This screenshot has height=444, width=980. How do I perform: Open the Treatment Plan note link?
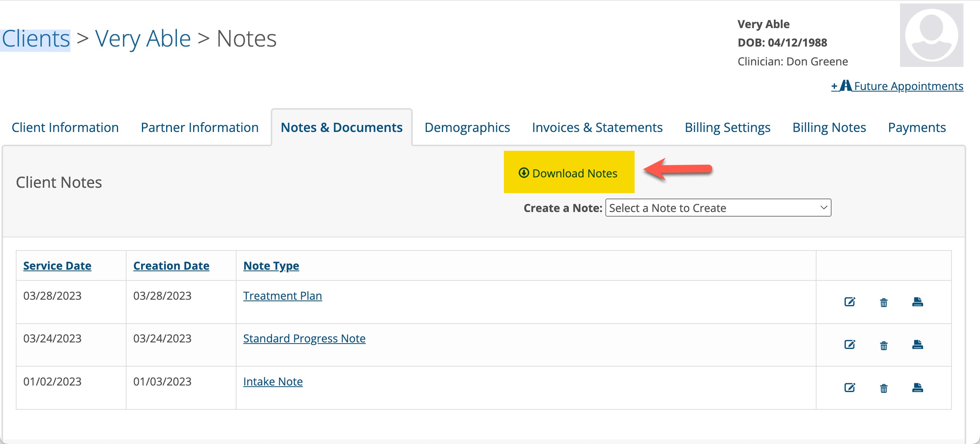pos(282,295)
